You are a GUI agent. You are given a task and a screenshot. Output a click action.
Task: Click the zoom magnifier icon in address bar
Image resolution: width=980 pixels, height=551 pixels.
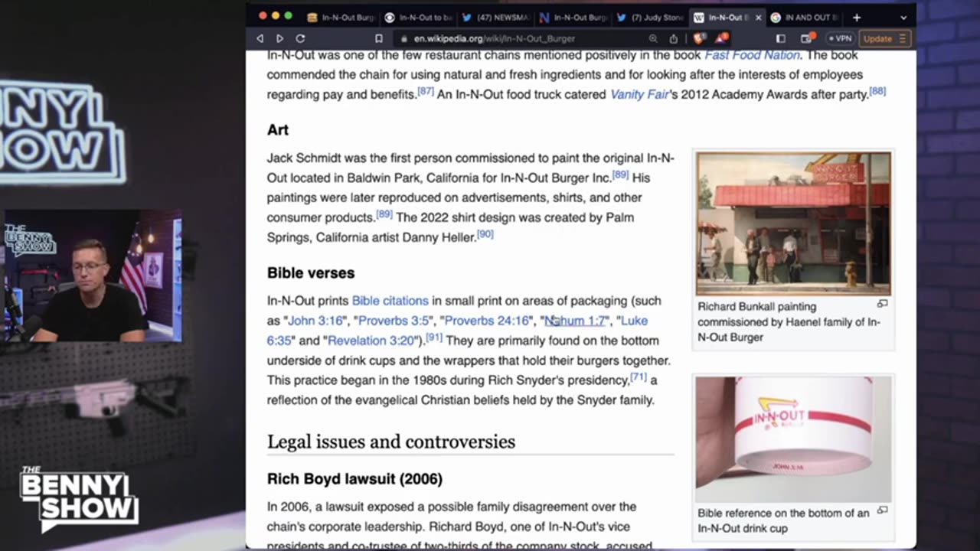pos(653,38)
